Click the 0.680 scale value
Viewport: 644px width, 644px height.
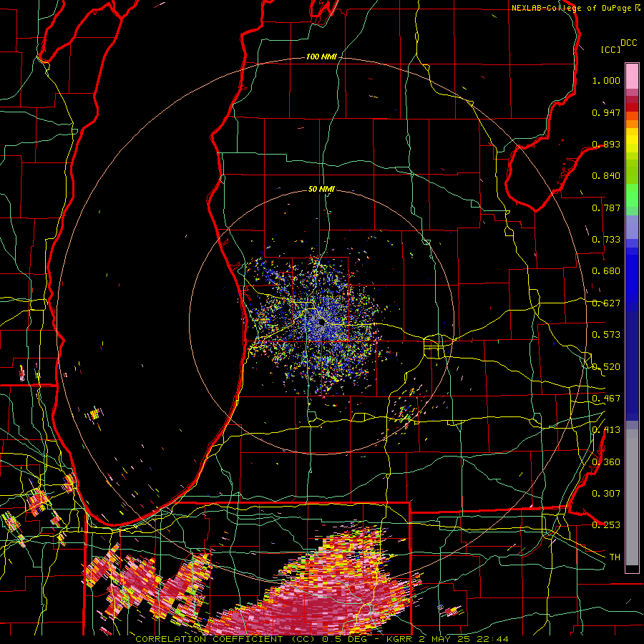[606, 271]
